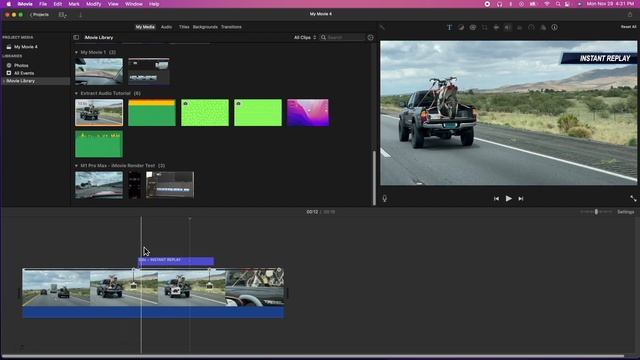This screenshot has height=360, width=640.
Task: Open the timeline Settings button
Action: pyautogui.click(x=625, y=212)
